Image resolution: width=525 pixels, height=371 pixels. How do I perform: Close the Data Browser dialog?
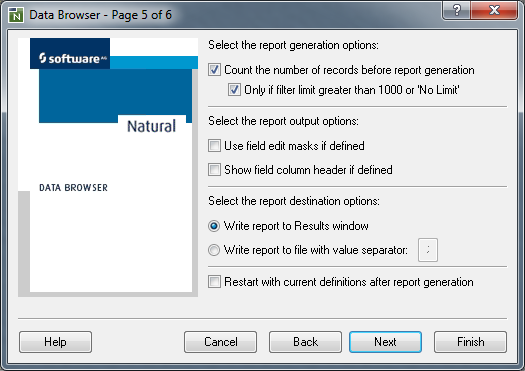[494, 10]
